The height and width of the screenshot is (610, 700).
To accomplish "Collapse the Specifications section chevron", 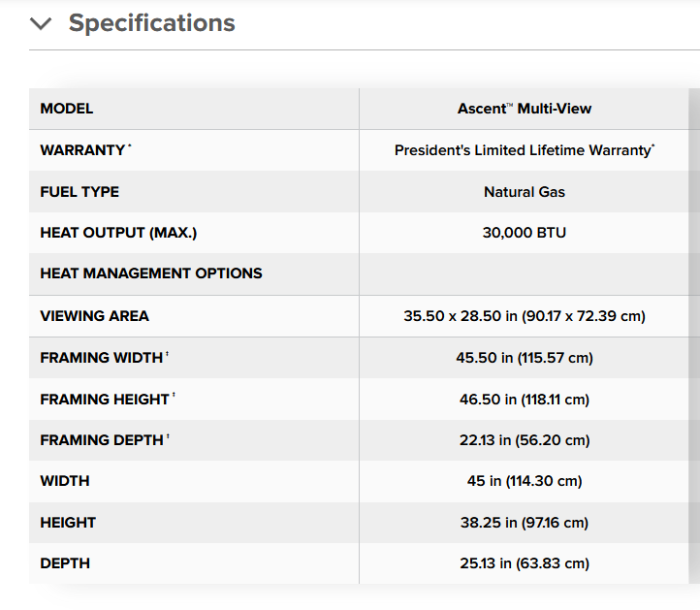I will (40, 24).
